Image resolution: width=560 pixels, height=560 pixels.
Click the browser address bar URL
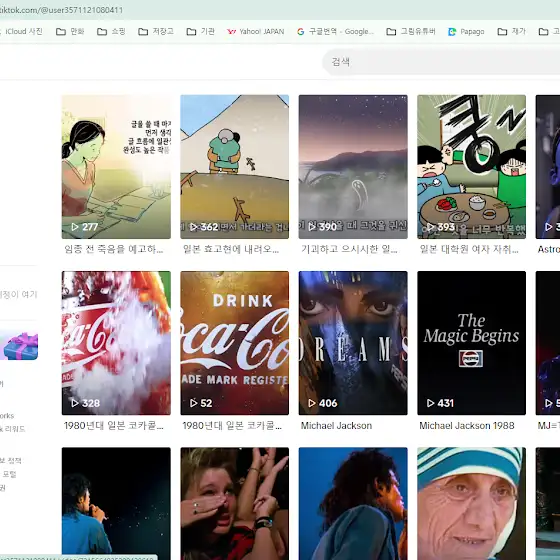[61, 10]
